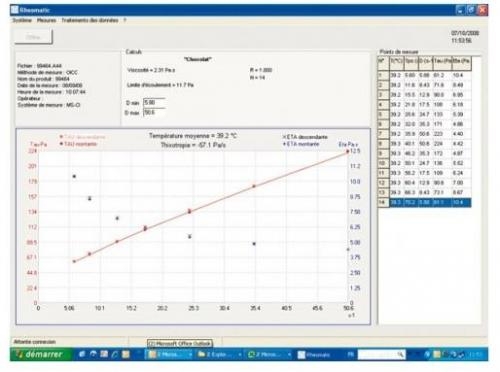The width and height of the screenshot is (500, 372).
Task: Open the ? help menu
Action: tap(125, 20)
